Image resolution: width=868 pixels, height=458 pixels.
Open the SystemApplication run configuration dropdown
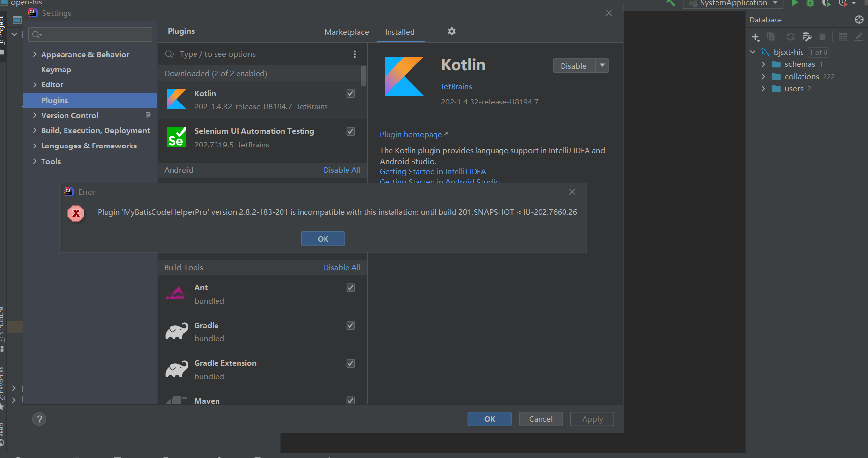pyautogui.click(x=733, y=3)
